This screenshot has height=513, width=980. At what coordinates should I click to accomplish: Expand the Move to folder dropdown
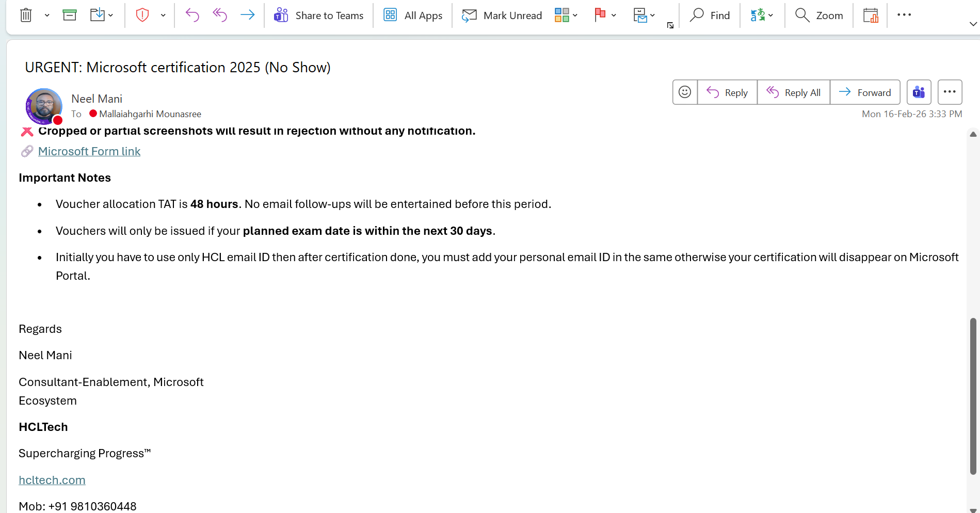point(111,15)
